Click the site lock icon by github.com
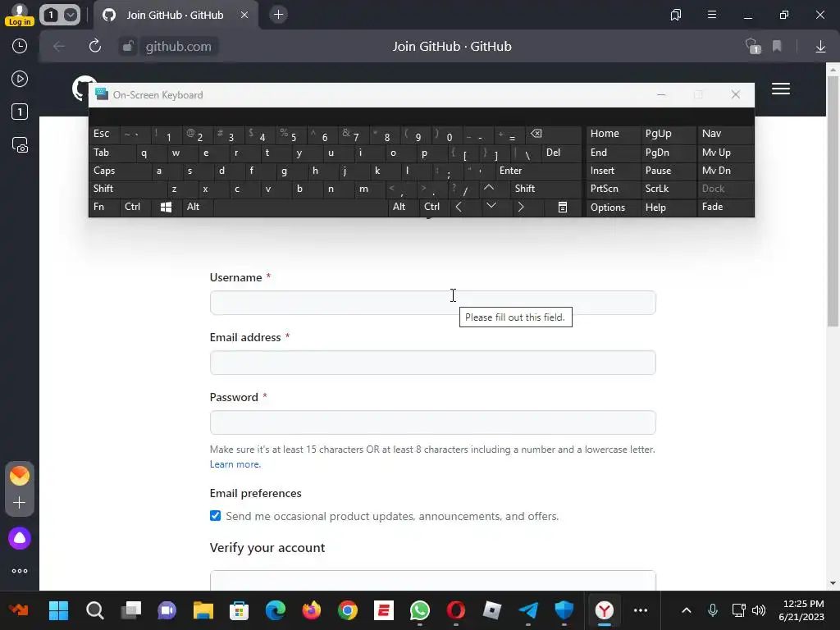840x630 pixels. (128, 47)
